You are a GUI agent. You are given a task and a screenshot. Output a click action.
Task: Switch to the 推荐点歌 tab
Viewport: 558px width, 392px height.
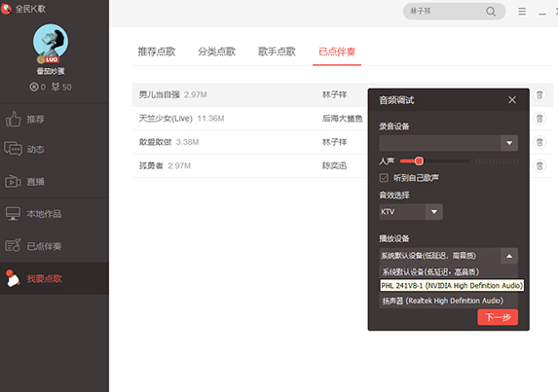[157, 52]
